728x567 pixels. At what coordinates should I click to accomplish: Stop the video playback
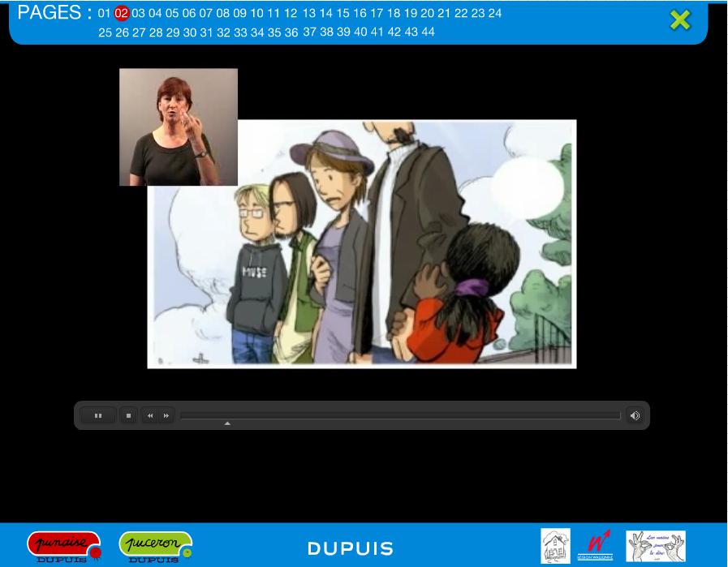(128, 416)
